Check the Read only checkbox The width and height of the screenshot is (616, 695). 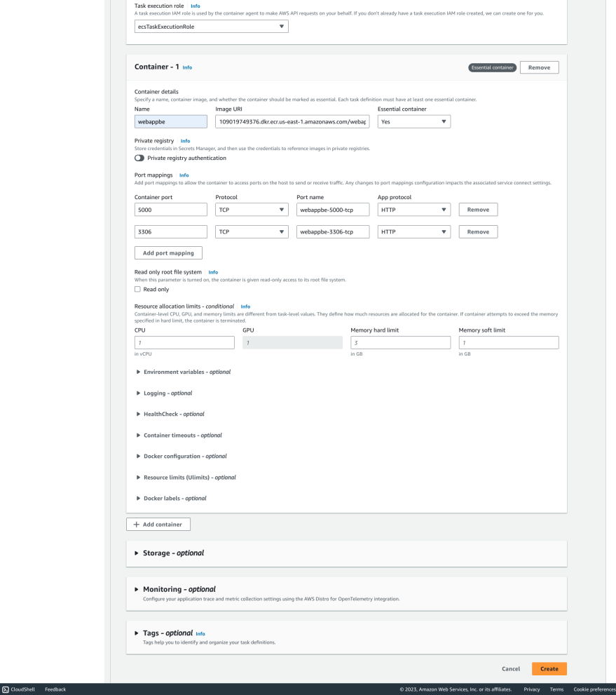tap(137, 289)
